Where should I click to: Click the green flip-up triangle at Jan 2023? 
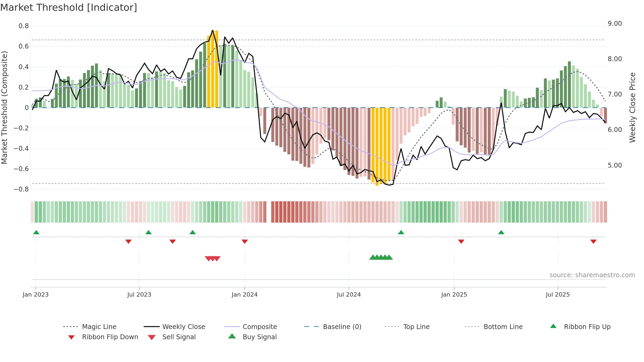pyautogui.click(x=36, y=232)
